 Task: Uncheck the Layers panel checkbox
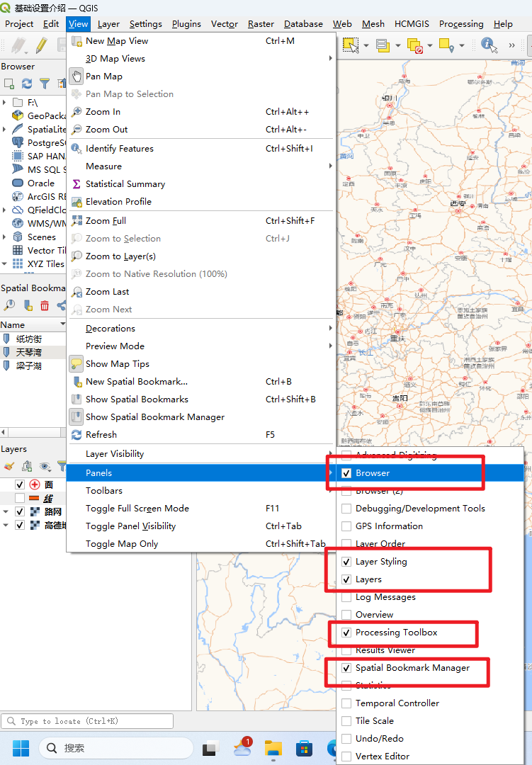[346, 579]
